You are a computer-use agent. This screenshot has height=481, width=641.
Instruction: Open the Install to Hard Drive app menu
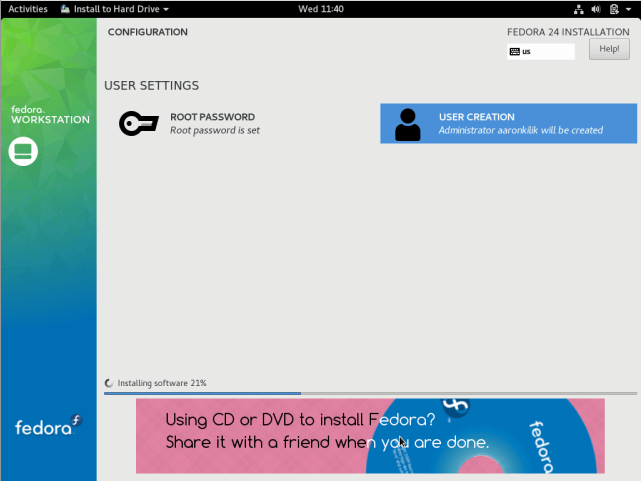pos(115,9)
